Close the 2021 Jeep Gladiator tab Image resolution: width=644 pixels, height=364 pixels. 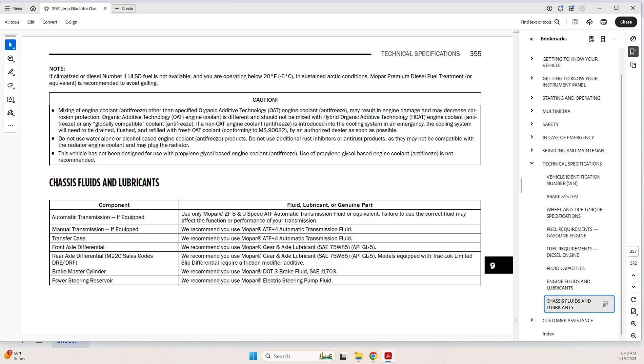point(105,8)
